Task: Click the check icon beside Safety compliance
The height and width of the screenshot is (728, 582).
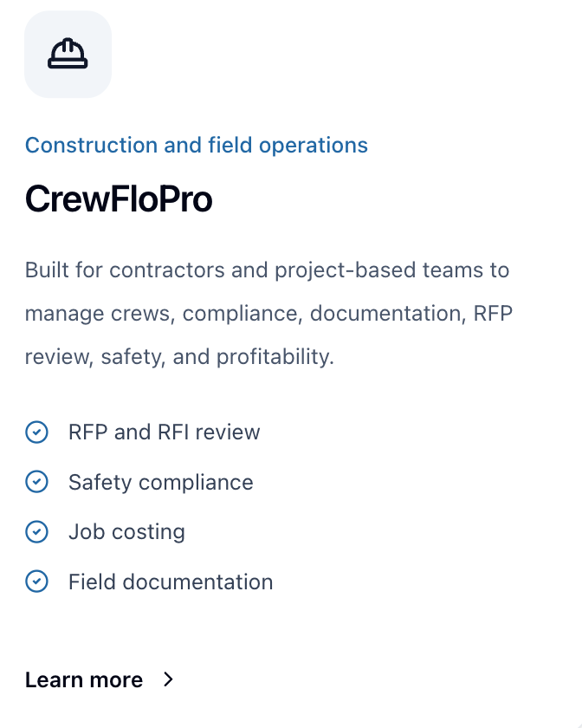Action: point(36,482)
